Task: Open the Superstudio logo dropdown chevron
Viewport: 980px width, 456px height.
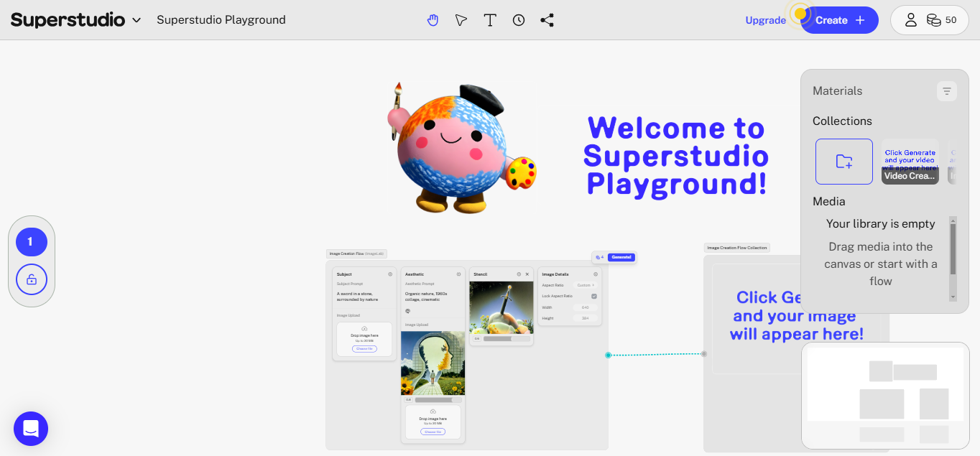Action: tap(137, 20)
